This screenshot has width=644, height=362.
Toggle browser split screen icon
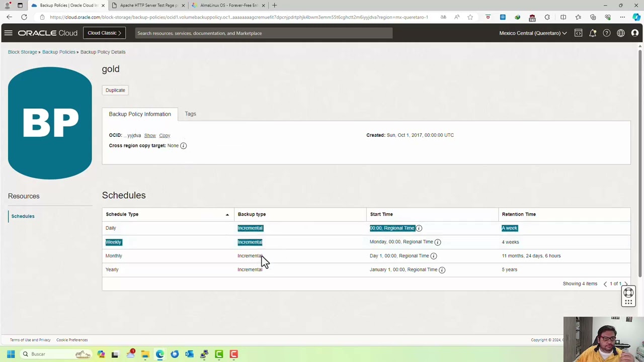(563, 17)
